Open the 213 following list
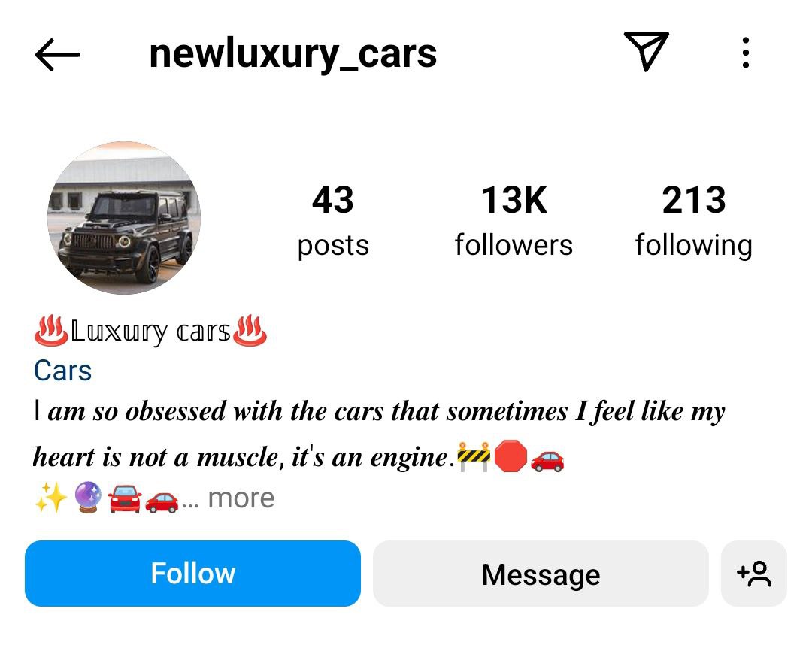The width and height of the screenshot is (812, 660). point(694,222)
